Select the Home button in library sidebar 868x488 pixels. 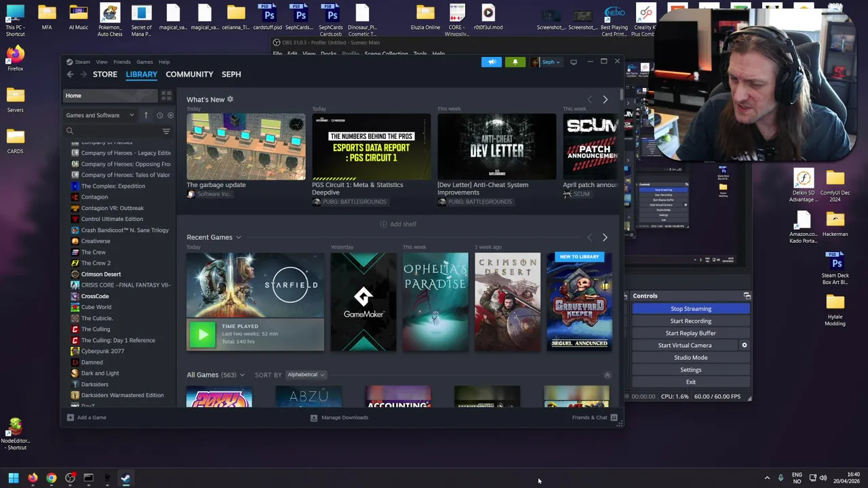(x=111, y=96)
